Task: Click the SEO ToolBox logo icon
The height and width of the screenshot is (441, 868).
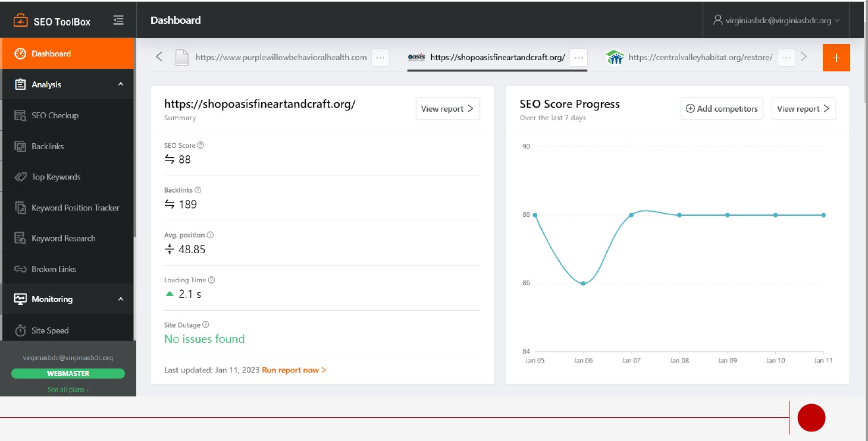Action: (21, 21)
